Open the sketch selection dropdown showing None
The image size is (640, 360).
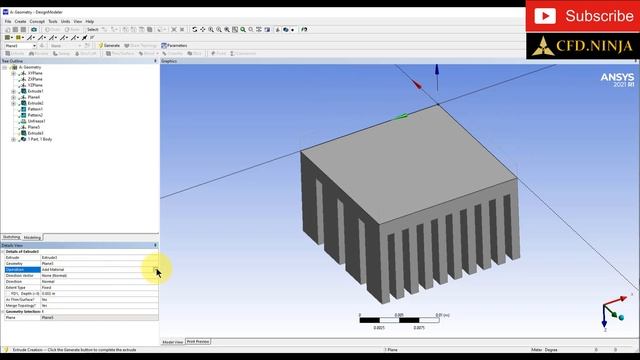(x=66, y=46)
